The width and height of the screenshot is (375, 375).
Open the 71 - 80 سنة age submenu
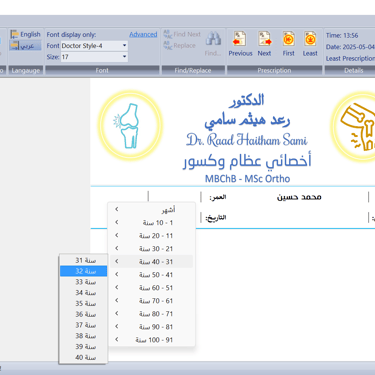pos(151,314)
